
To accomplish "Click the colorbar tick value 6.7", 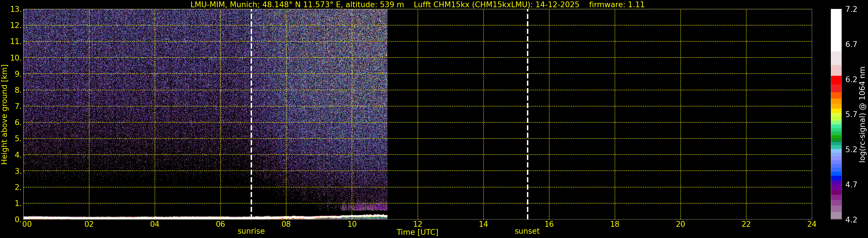I will click(x=851, y=44).
